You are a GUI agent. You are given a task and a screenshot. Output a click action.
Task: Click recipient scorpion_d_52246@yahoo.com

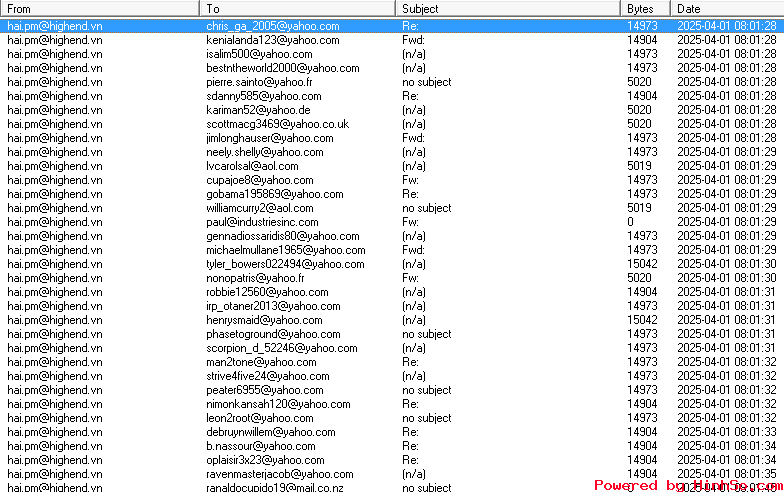tap(282, 348)
